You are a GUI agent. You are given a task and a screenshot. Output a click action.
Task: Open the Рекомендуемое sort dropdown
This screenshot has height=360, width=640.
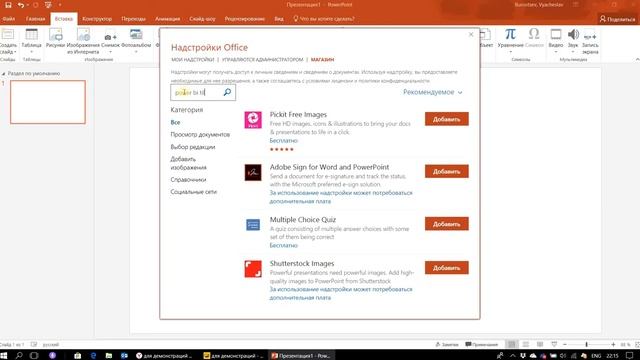[433, 92]
